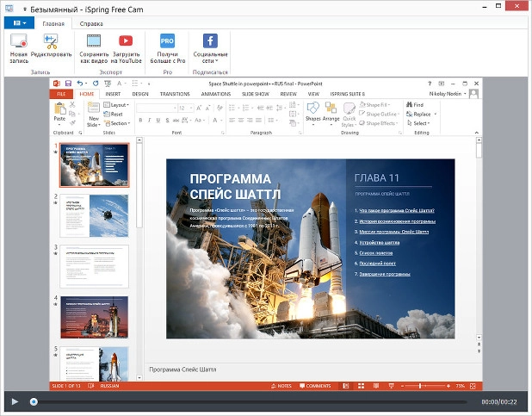
Task: Click Загрузить на YouTube icon
Action: click(126, 41)
